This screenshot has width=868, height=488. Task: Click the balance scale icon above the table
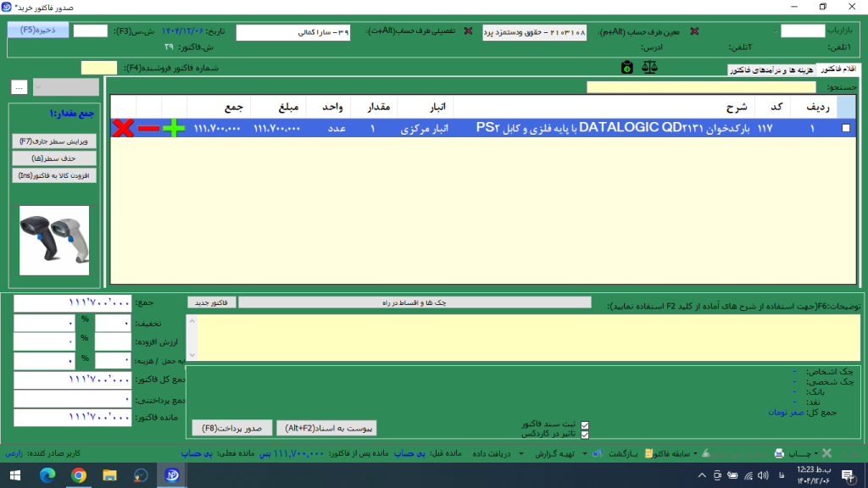[649, 67]
